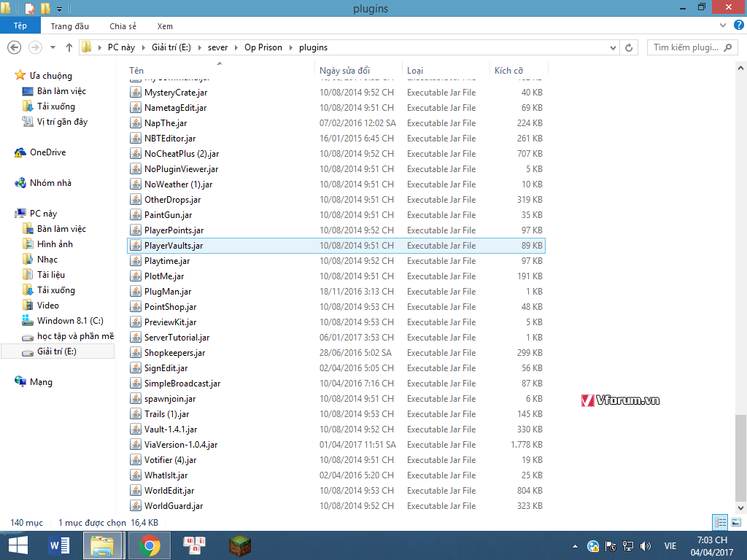
Task: Go up one folder level
Action: coord(69,47)
